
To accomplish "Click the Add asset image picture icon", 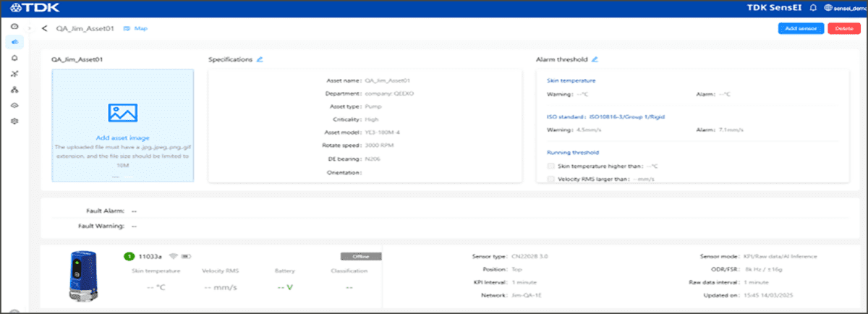I will pos(122,112).
